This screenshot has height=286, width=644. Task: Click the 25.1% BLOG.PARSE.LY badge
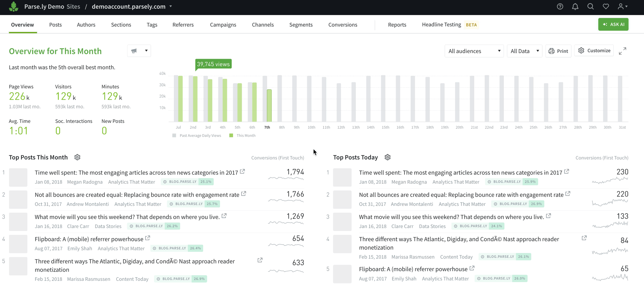[x=187, y=181]
